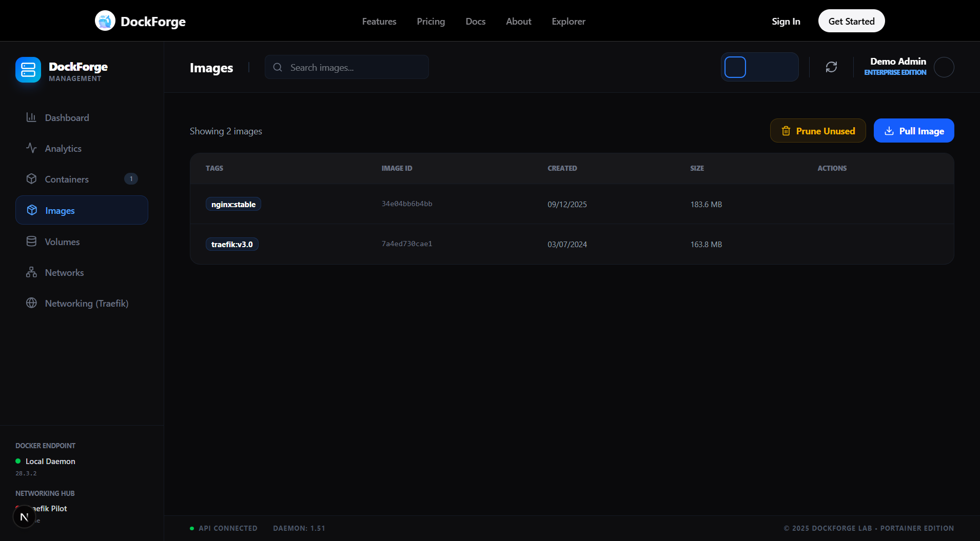
Task: Click the Get Started button
Action: 851,21
